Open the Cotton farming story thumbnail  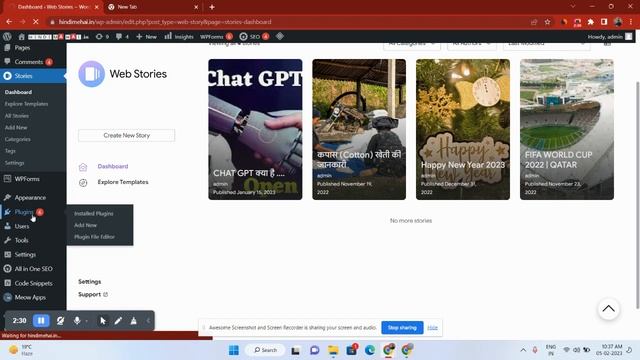tap(359, 129)
